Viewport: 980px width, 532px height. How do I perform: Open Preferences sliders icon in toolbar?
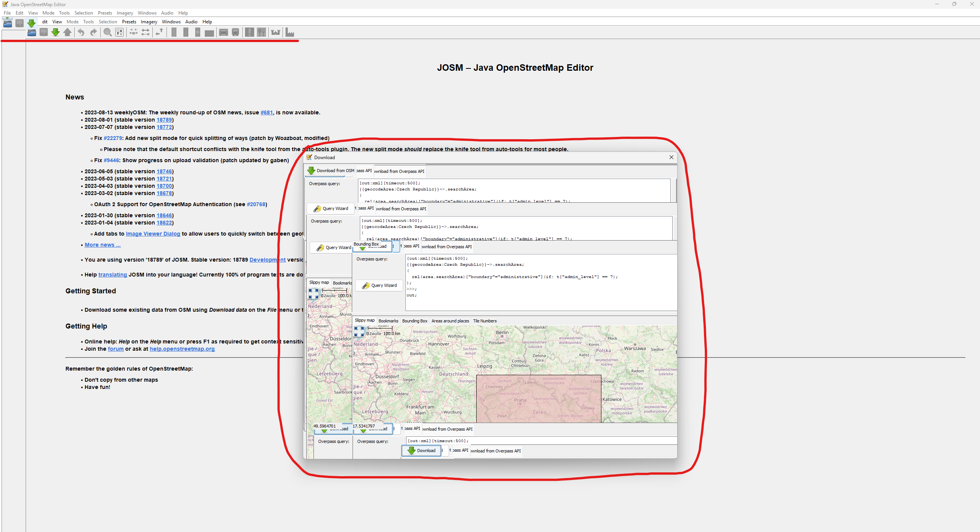(119, 33)
